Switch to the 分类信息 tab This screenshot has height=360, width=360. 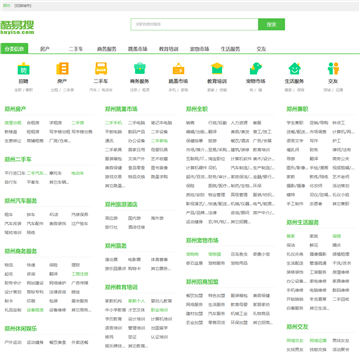click(x=14, y=49)
